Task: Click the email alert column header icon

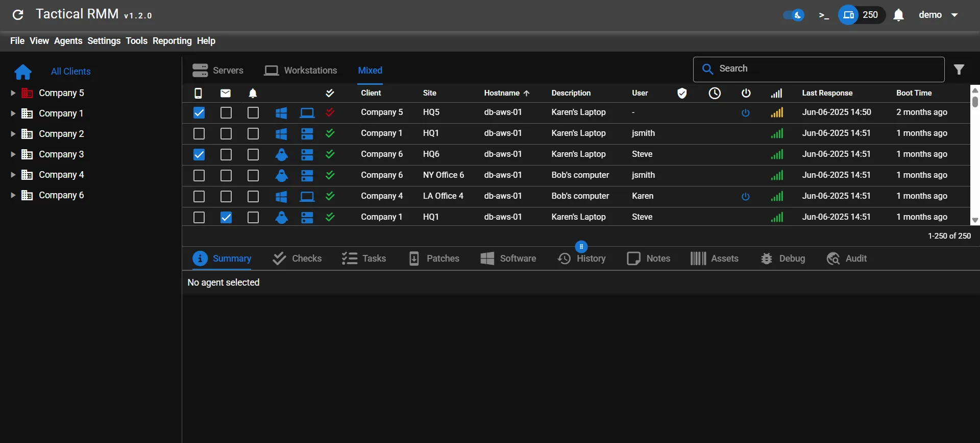Action: (226, 93)
